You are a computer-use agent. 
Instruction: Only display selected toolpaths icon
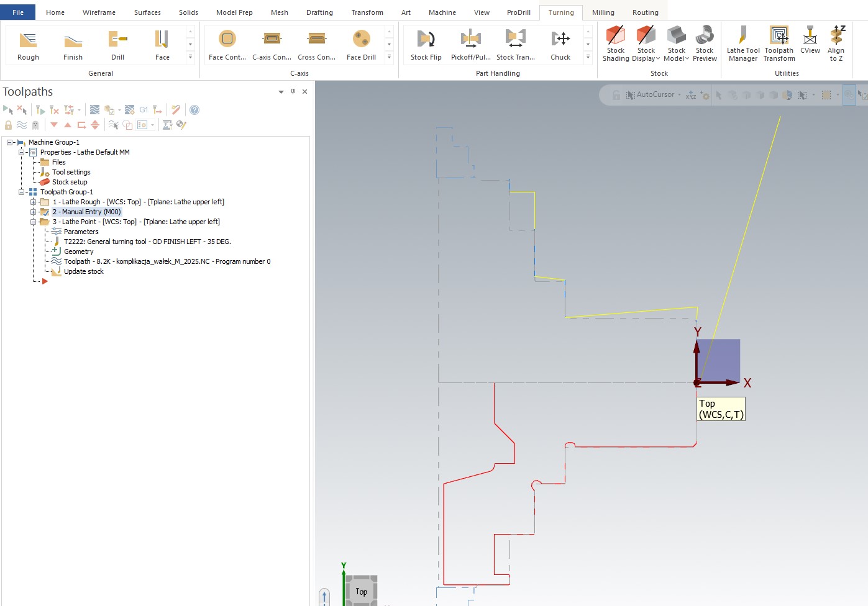(114, 125)
